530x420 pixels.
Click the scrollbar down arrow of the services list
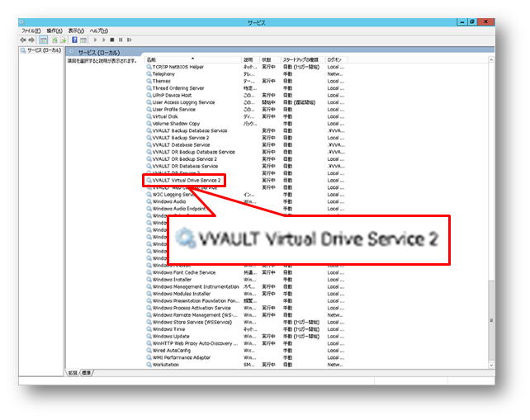[x=491, y=366]
